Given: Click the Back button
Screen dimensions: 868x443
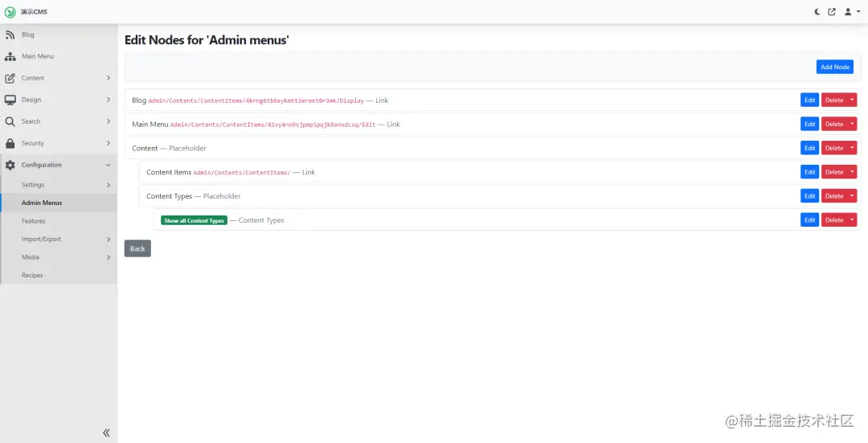Looking at the screenshot, I should [137, 248].
